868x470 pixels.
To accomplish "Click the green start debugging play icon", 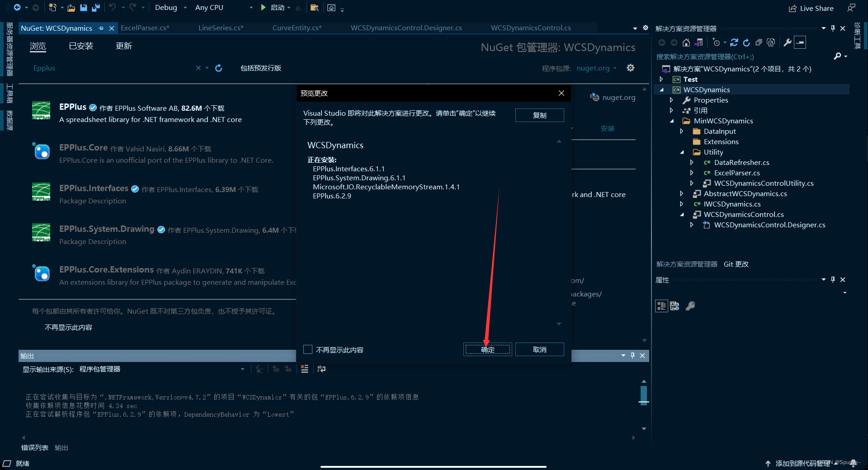I will pyautogui.click(x=263, y=7).
